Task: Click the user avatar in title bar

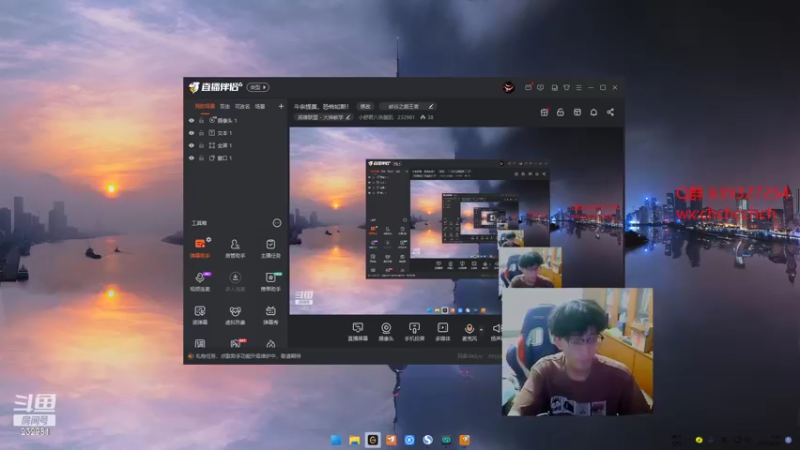Action: pyautogui.click(x=508, y=87)
